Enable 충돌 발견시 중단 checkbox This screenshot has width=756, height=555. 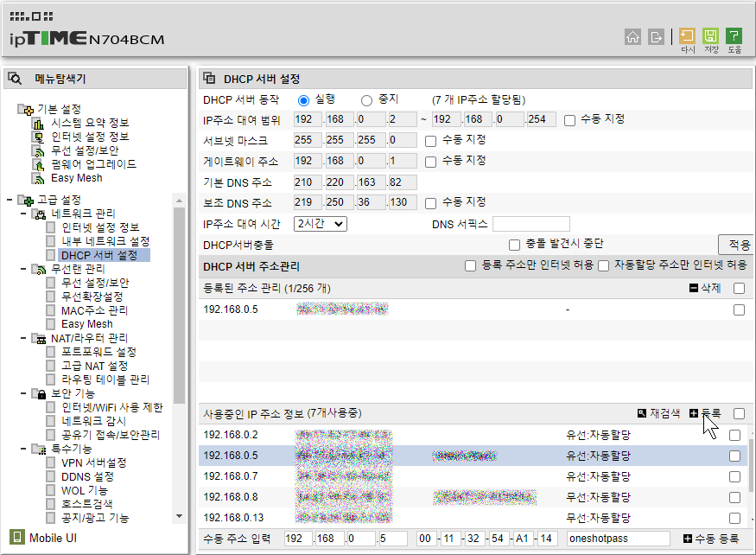tap(514, 245)
